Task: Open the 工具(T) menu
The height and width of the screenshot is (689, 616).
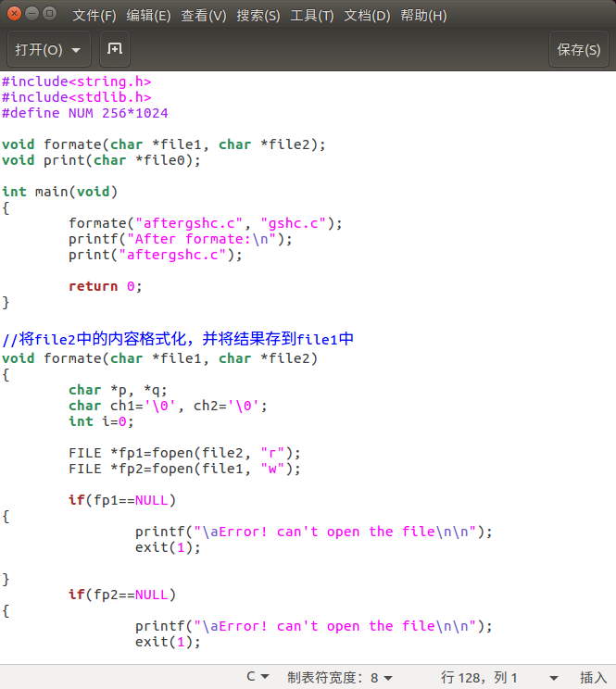Action: coord(312,16)
